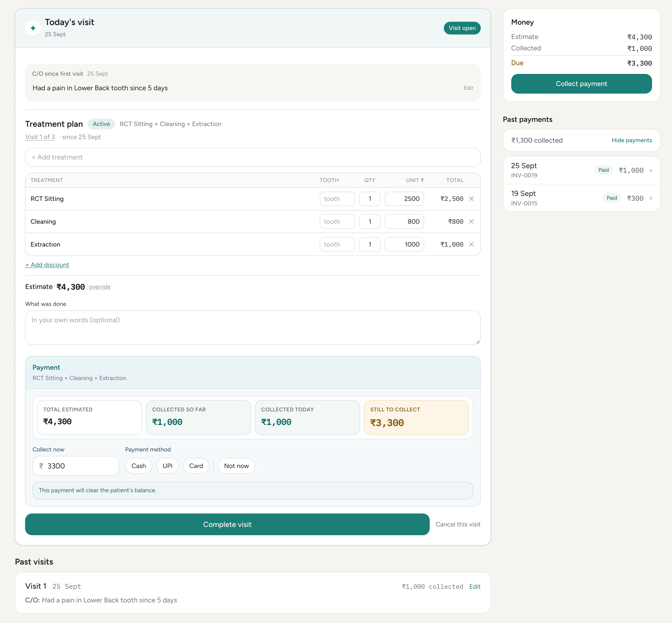Open the 19 Sept INV-0015 payment chevron
This screenshot has height=623, width=672.
tap(651, 198)
